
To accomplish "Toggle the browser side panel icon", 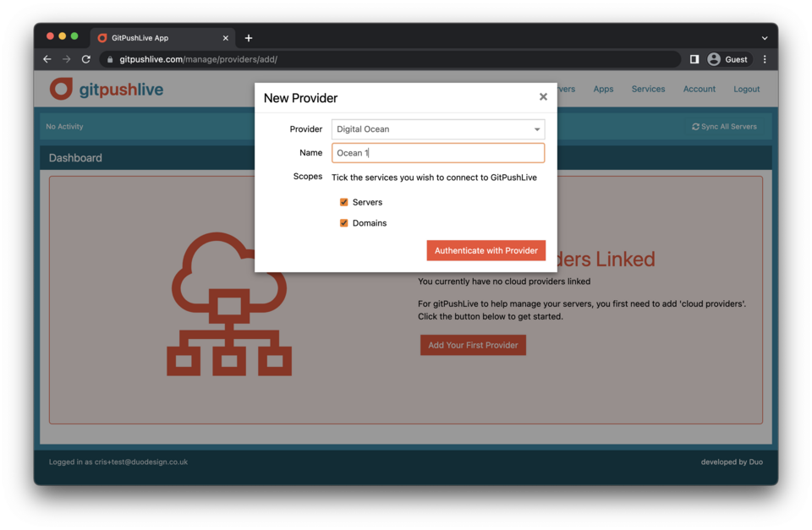I will [694, 59].
